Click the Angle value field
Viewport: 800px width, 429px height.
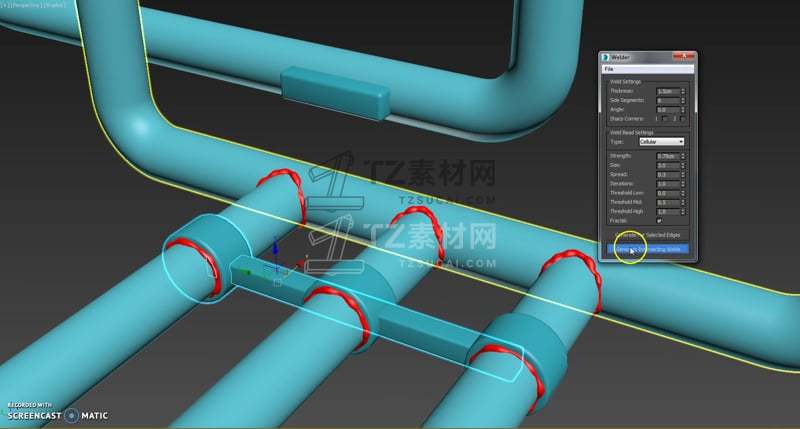click(x=668, y=110)
